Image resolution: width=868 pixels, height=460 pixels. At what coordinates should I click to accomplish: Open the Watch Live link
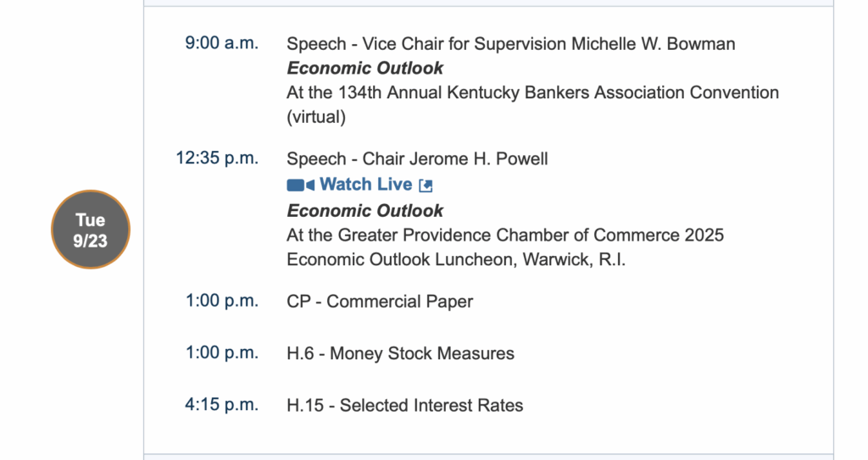click(x=365, y=185)
